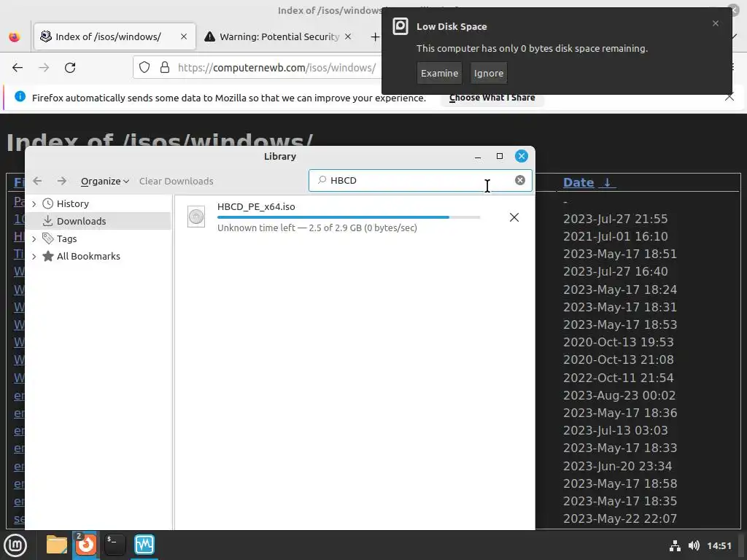Click the 14:51 clock in panel
The image size is (747, 560).
click(719, 545)
